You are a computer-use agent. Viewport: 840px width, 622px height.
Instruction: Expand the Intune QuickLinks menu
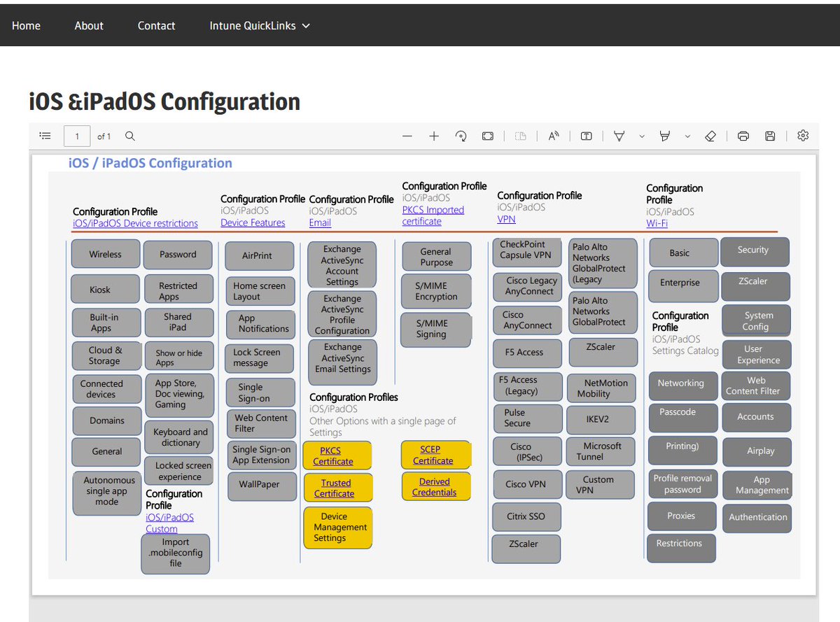tap(260, 26)
